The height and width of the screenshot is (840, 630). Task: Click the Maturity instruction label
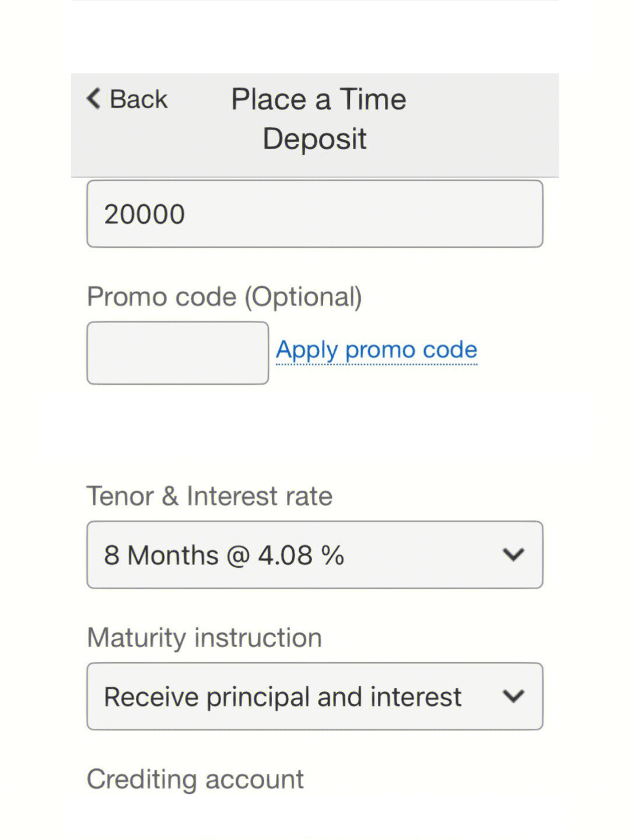(x=204, y=637)
